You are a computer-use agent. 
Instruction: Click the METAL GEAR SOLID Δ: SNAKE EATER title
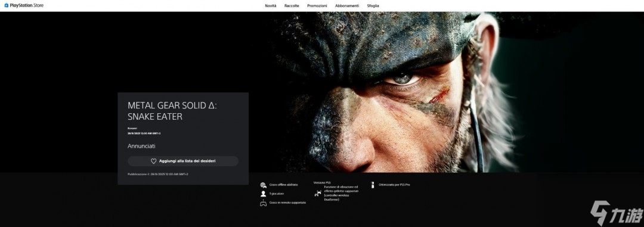coord(172,111)
